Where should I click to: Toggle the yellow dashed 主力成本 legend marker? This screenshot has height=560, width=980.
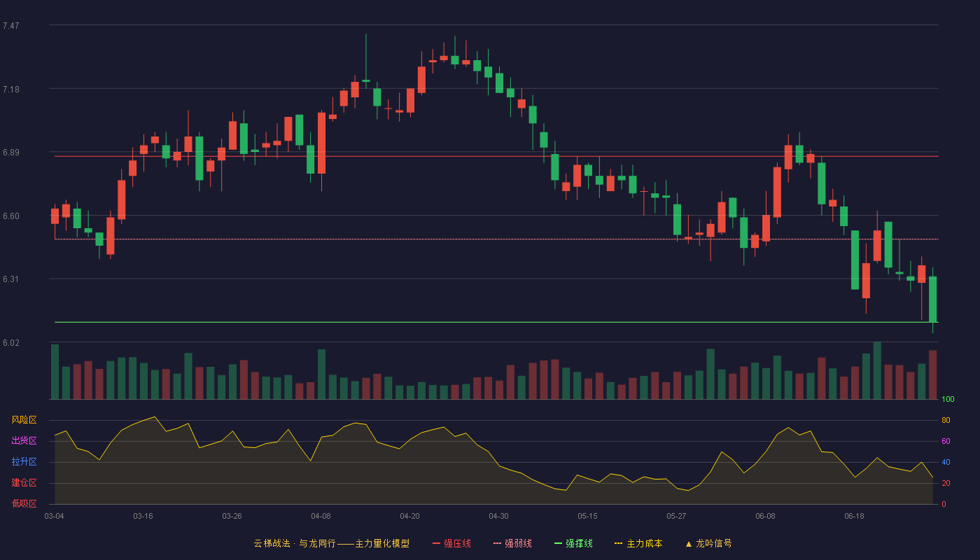(x=618, y=543)
